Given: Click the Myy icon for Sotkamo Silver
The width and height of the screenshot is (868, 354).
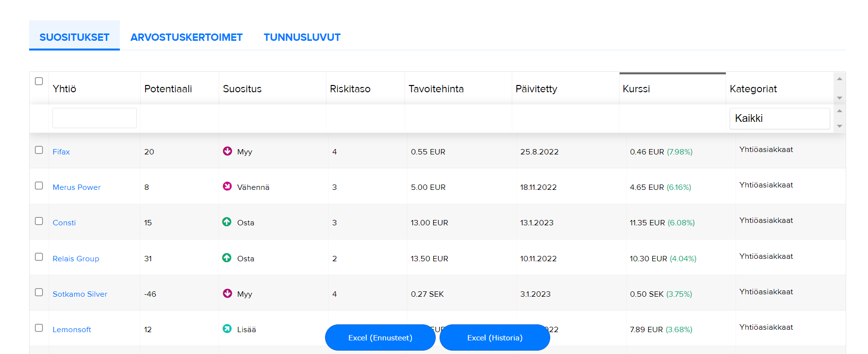Looking at the screenshot, I should [227, 293].
